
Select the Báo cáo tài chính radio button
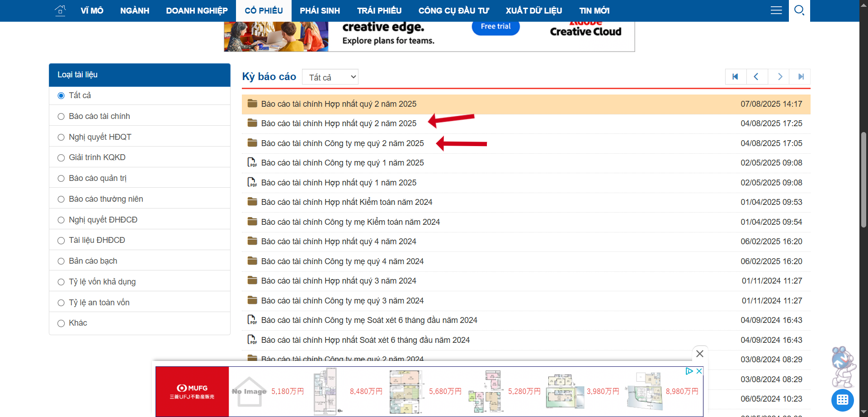coord(61,117)
